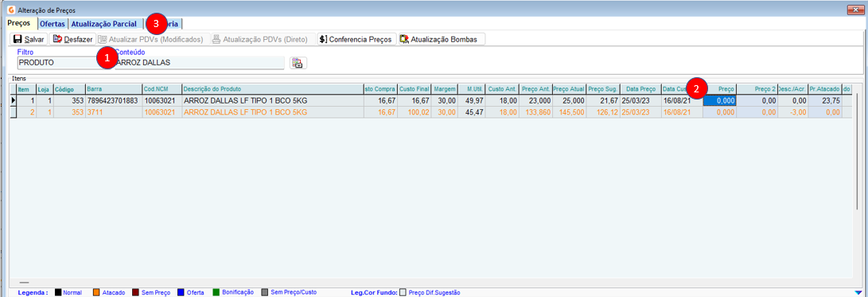The width and height of the screenshot is (868, 297).
Task: Click Pr.Atacado value 23,75
Action: tap(825, 101)
